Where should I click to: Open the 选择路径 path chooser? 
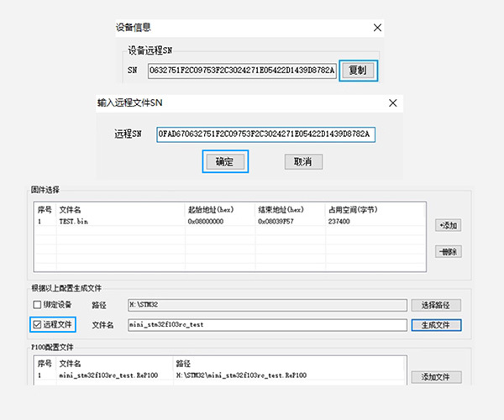pos(436,304)
